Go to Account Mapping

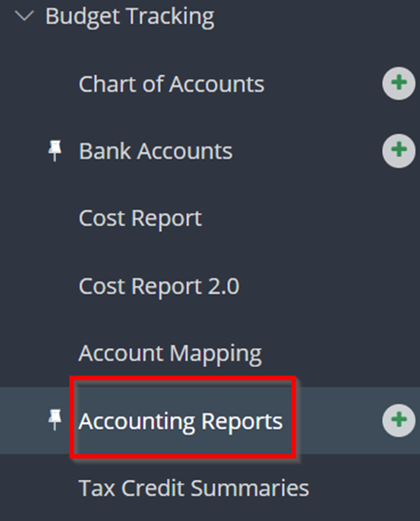[170, 354]
